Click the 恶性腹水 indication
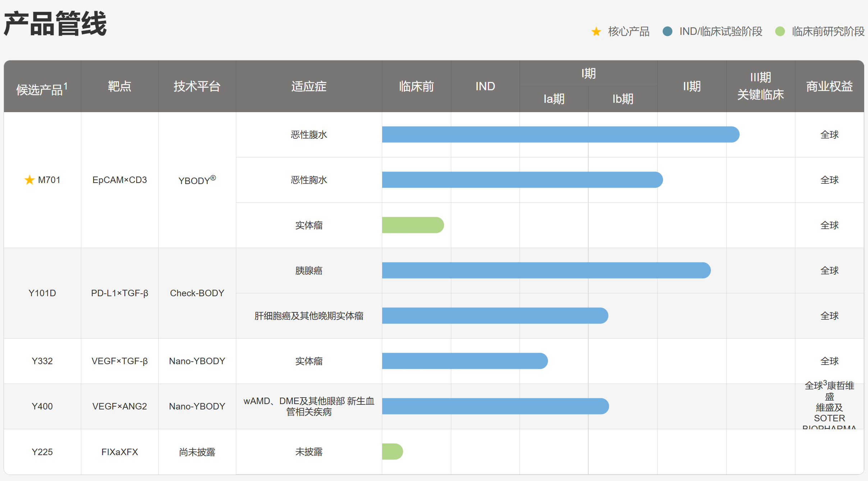 [309, 134]
